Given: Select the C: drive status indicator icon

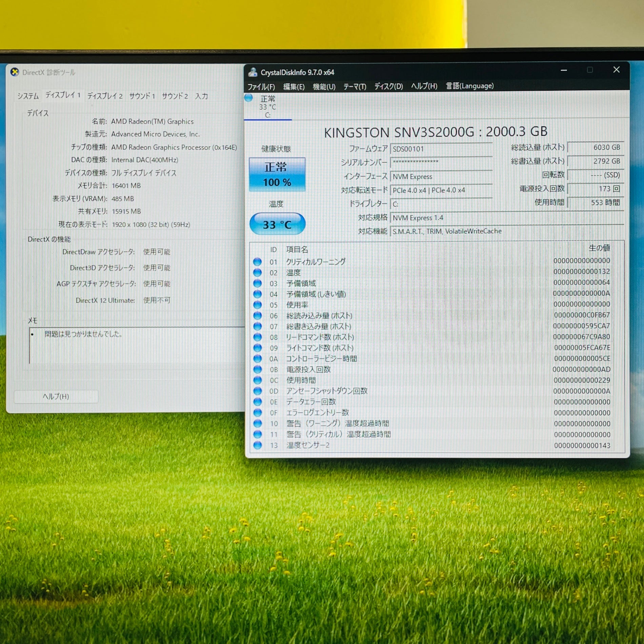Looking at the screenshot, I should pyautogui.click(x=249, y=98).
